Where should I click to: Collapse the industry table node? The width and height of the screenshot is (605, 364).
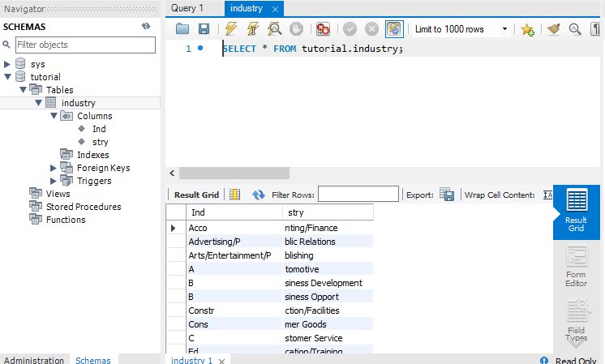[38, 103]
